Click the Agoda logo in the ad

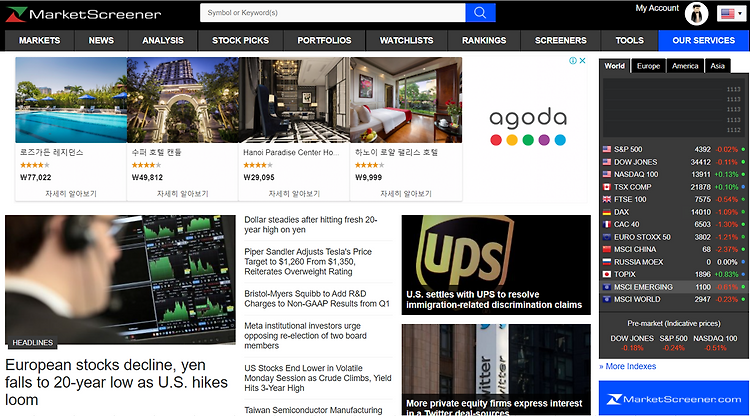click(x=528, y=126)
